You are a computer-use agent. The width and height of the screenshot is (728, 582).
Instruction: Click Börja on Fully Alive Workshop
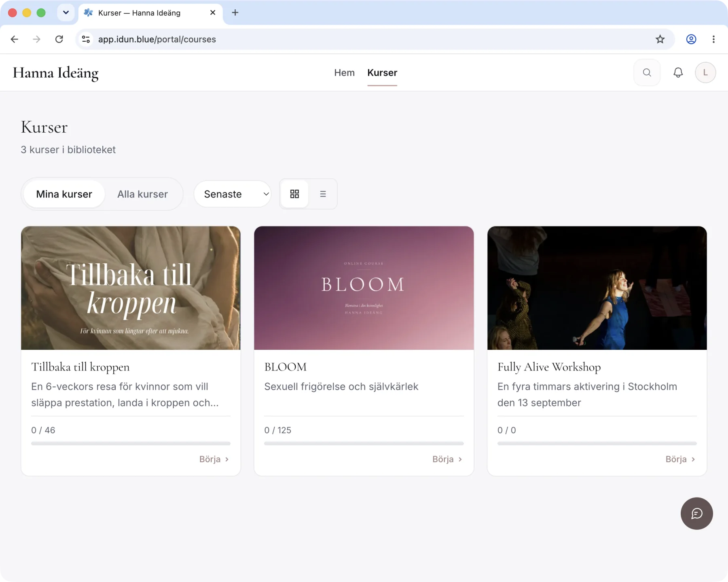pyautogui.click(x=680, y=459)
